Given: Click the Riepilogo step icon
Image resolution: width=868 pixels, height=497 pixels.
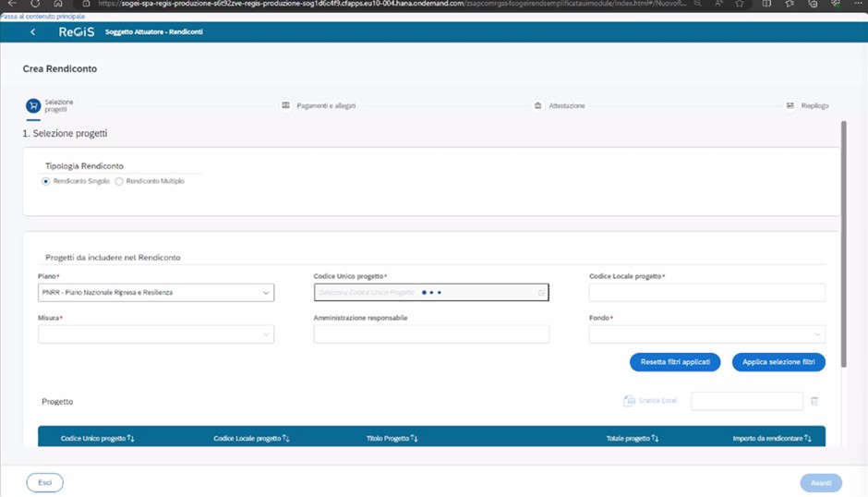Looking at the screenshot, I should [790, 106].
